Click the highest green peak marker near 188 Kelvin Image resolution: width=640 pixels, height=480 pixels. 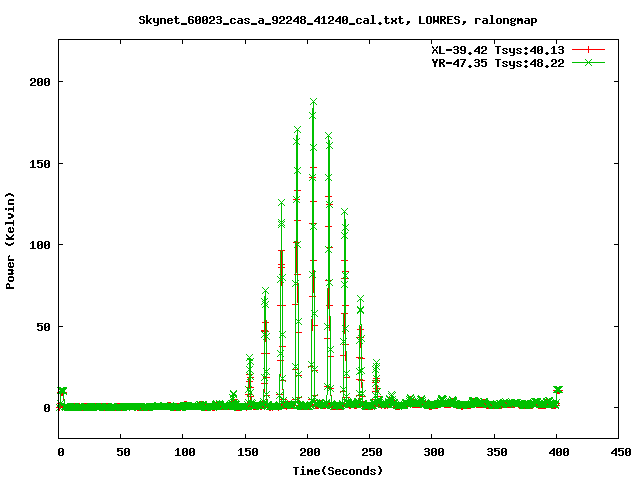click(x=313, y=101)
